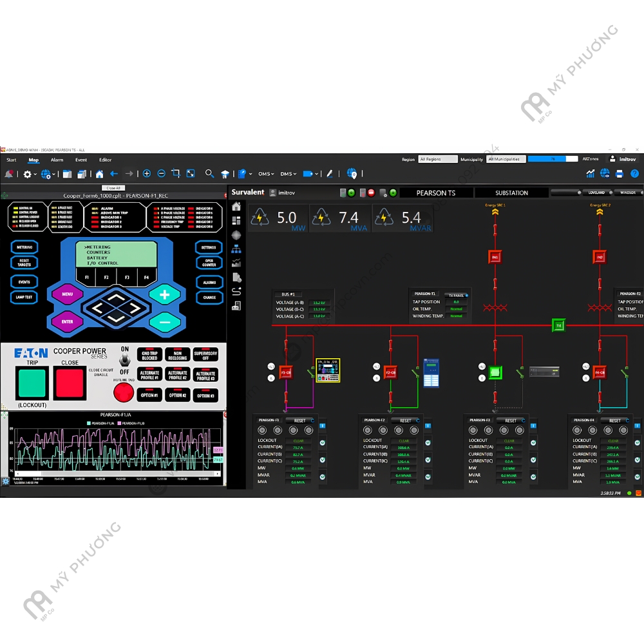Screen dimensions: 644x644
Task: Open the help question mark icon
Action: (634, 174)
